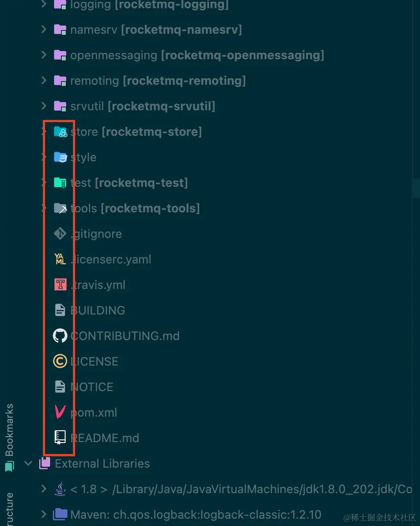This screenshot has height=526, width=420.
Task: Click the YAML icon for .licenserc.yaml
Action: click(x=60, y=259)
